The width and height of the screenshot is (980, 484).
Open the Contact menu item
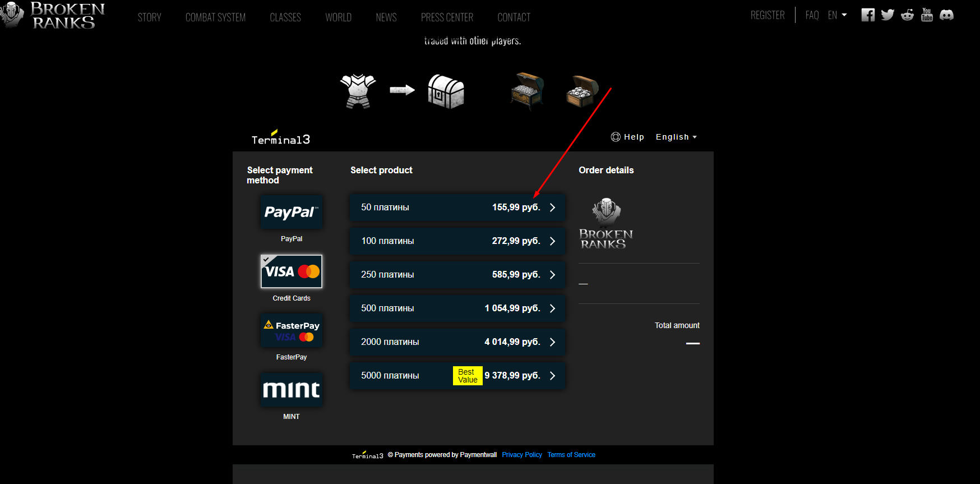pyautogui.click(x=514, y=17)
